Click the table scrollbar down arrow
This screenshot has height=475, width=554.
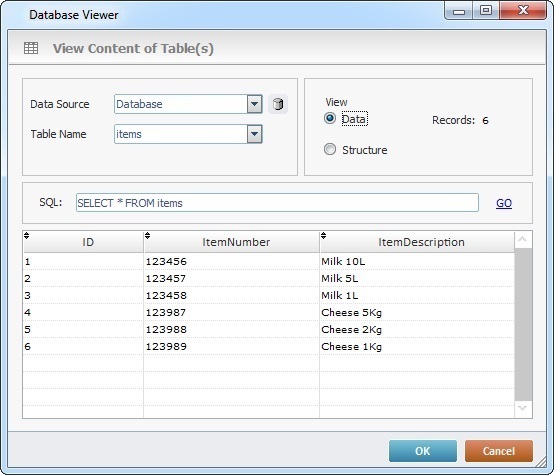point(523,409)
